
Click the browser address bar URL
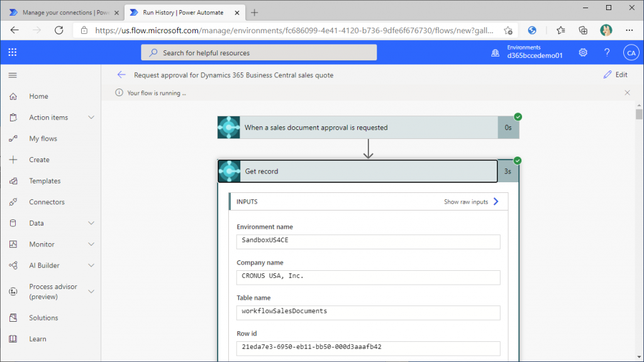pos(294,30)
